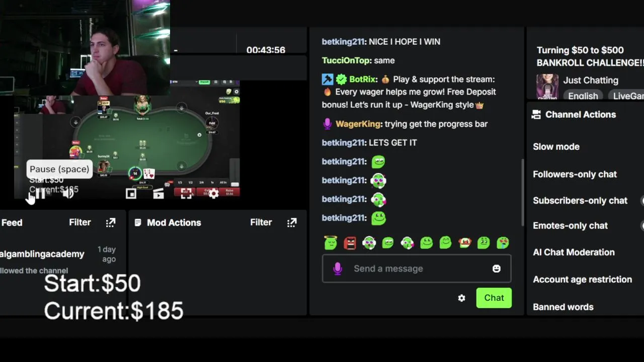Toggle the mini player square icon
The width and height of the screenshot is (644, 362).
[131, 194]
